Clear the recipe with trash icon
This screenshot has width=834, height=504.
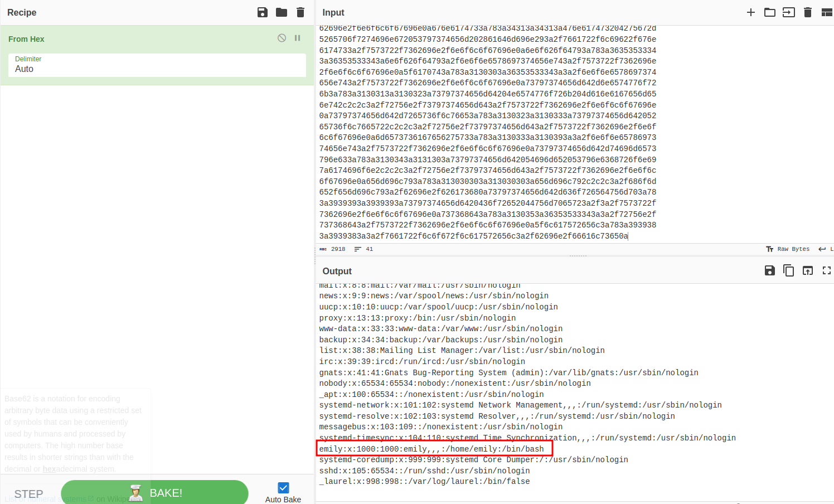click(x=300, y=12)
